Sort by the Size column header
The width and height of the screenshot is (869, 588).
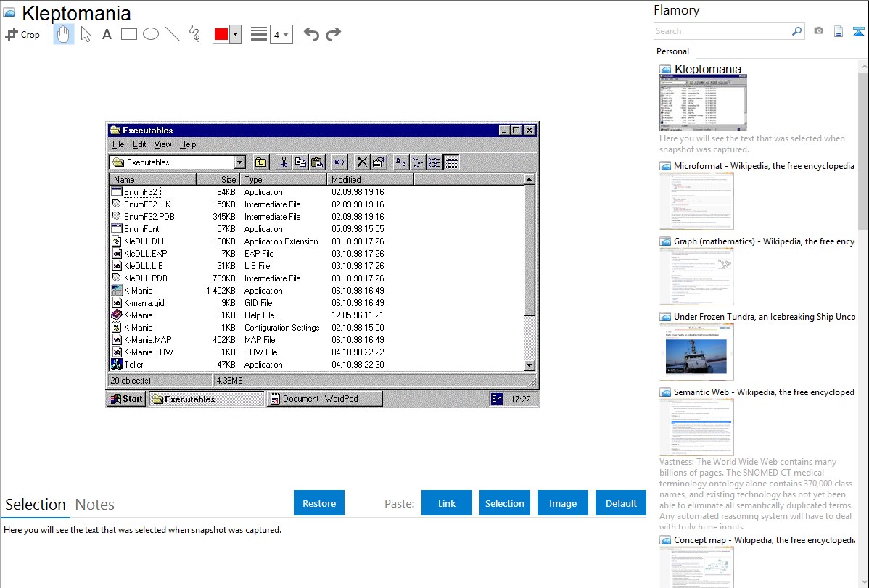tap(218, 180)
